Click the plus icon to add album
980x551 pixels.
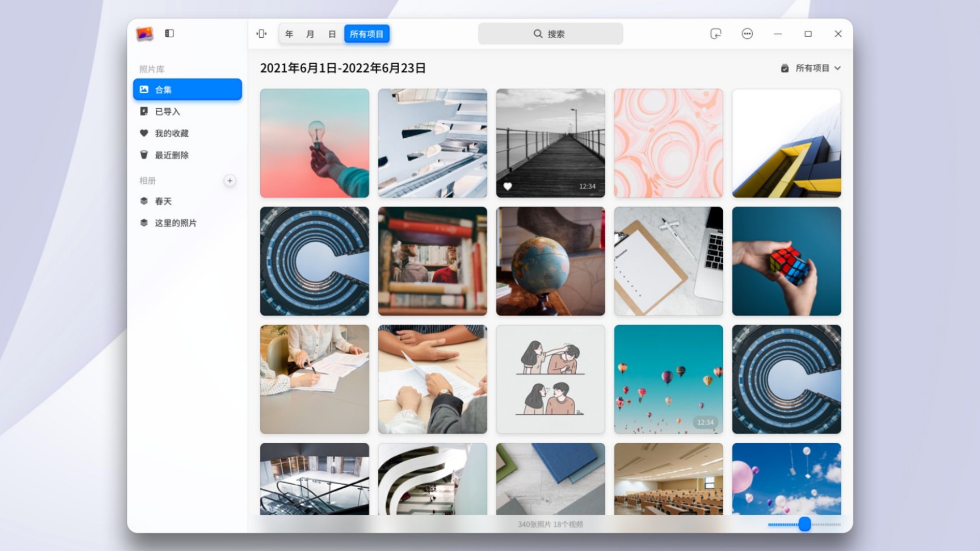pos(230,181)
